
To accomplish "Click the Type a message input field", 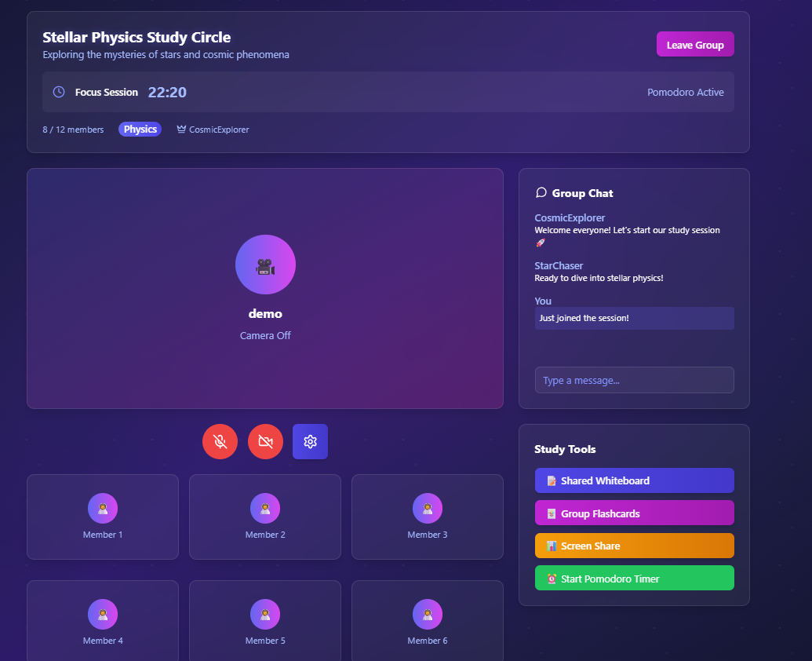I will (635, 380).
